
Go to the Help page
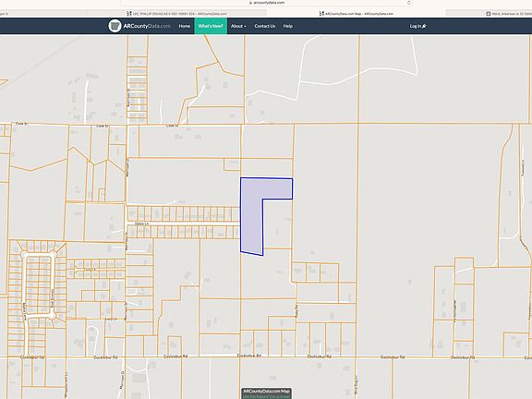(x=288, y=26)
